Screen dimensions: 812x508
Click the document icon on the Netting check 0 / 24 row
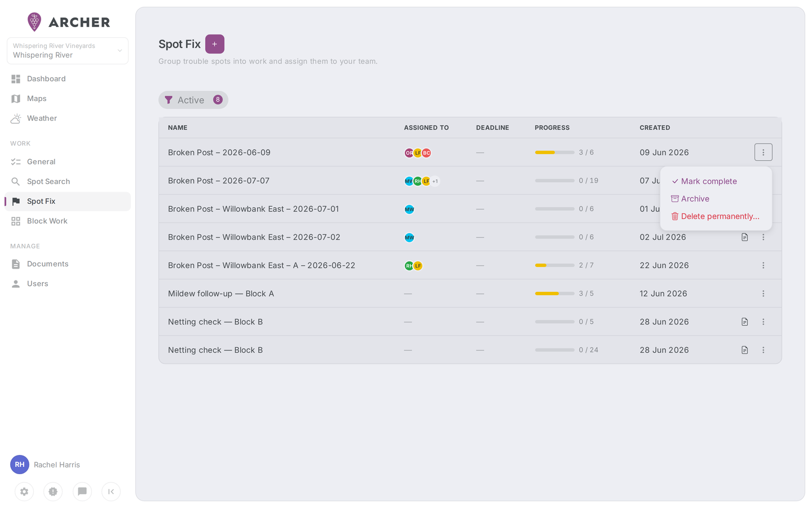tap(745, 350)
